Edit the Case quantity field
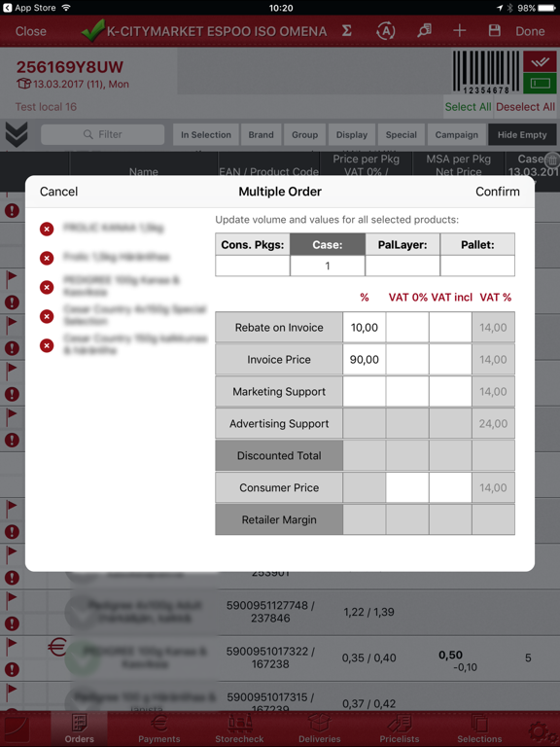560x747 pixels. point(328,266)
